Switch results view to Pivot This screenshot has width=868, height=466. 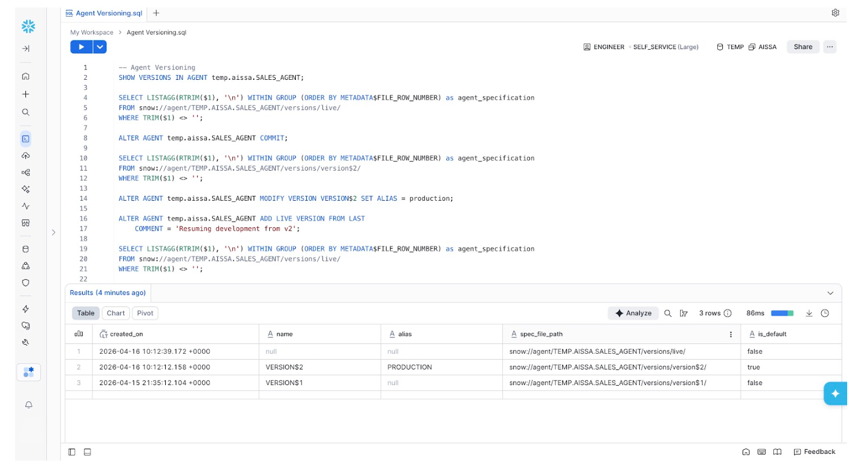[x=145, y=313]
